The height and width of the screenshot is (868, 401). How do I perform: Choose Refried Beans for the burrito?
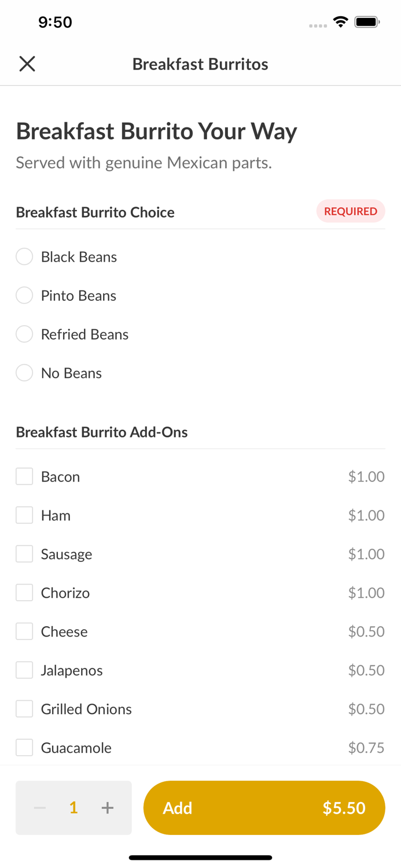pyautogui.click(x=24, y=334)
